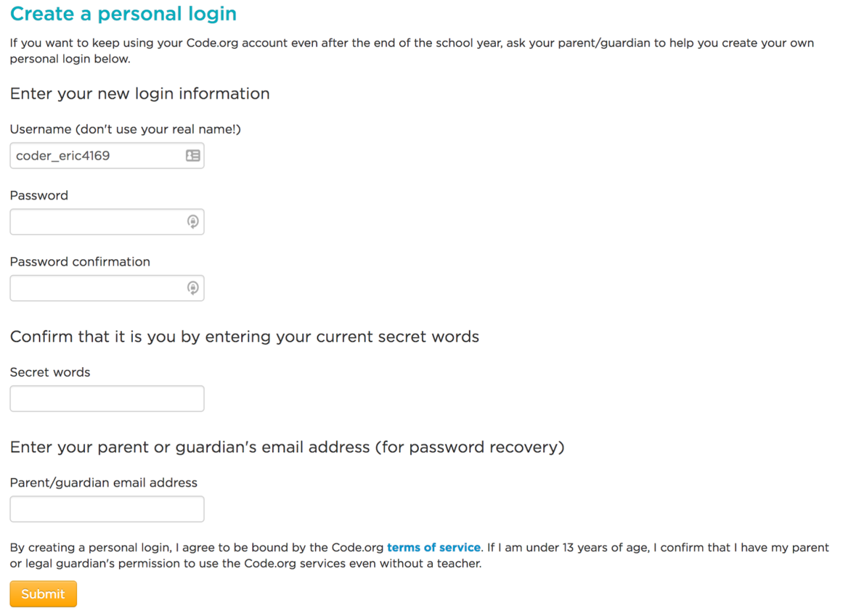Click the "Secret words" label
843x616 pixels.
pyautogui.click(x=50, y=372)
